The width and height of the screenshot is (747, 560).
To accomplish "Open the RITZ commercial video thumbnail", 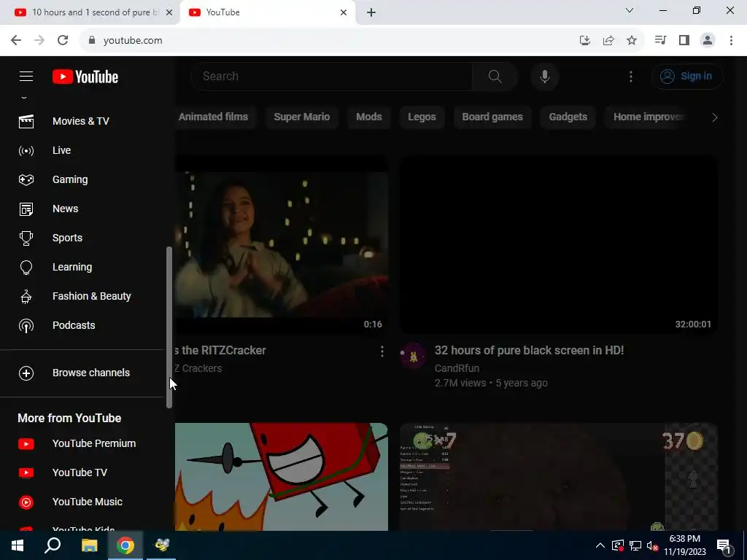I will (282, 245).
